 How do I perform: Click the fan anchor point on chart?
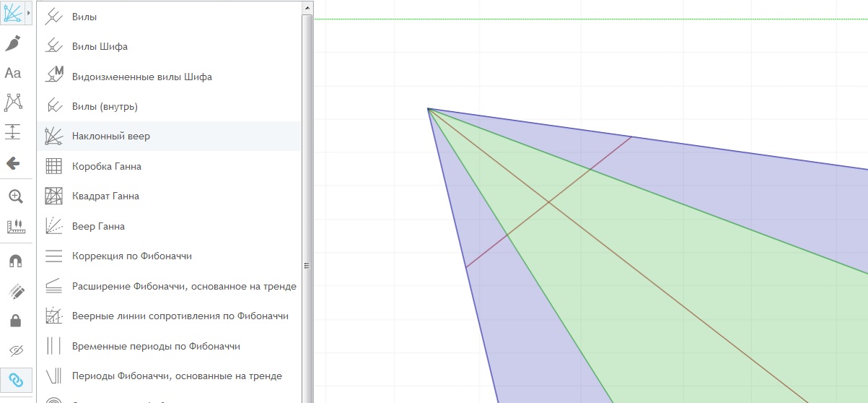[x=428, y=109]
